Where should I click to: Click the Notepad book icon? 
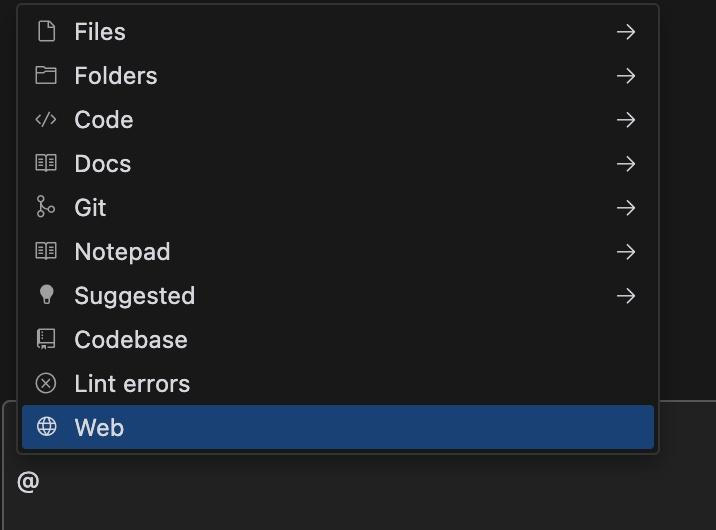(x=46, y=252)
